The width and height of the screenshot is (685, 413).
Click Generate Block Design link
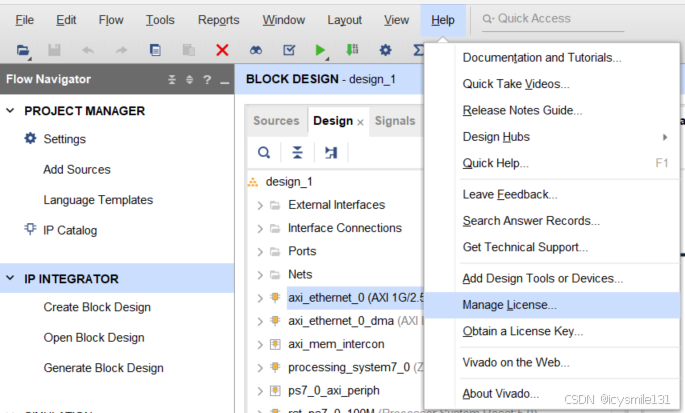[104, 368]
